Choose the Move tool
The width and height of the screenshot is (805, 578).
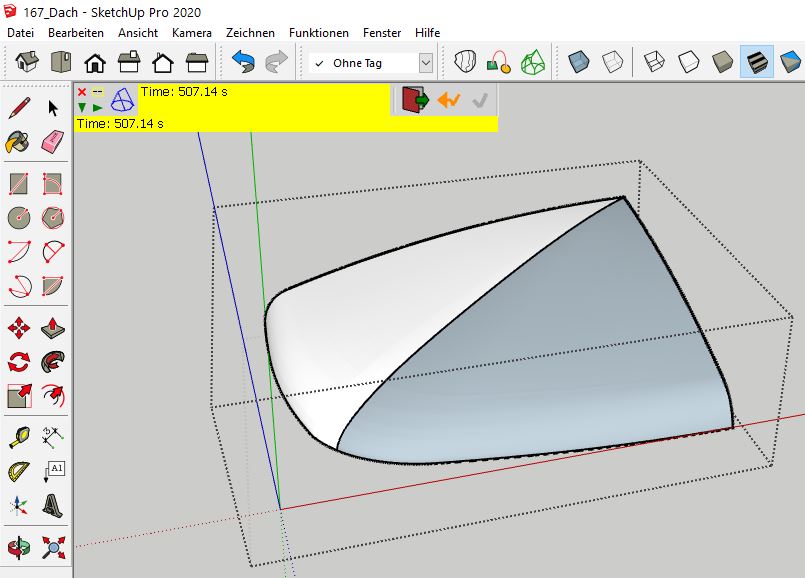click(x=19, y=327)
